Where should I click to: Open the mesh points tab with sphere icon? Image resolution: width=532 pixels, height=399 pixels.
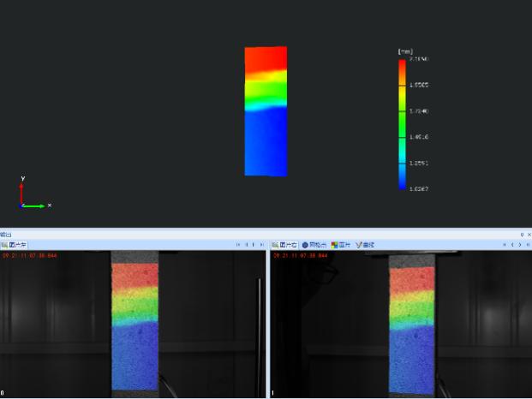point(314,245)
